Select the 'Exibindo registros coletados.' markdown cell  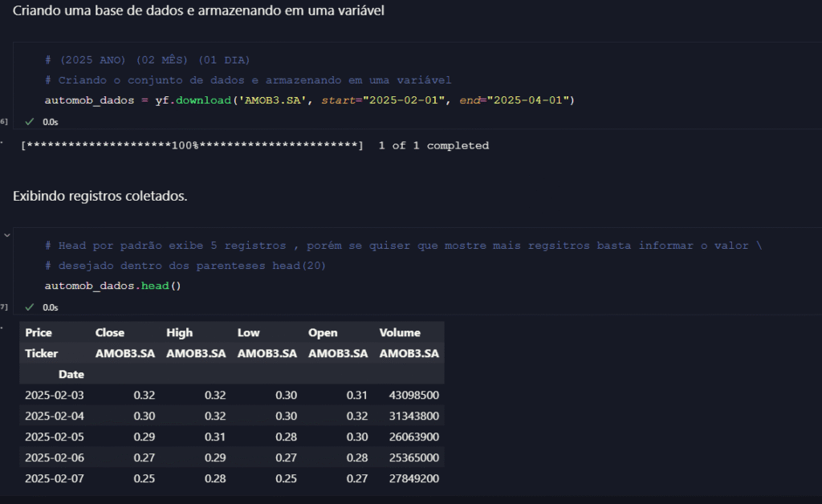[x=100, y=196]
